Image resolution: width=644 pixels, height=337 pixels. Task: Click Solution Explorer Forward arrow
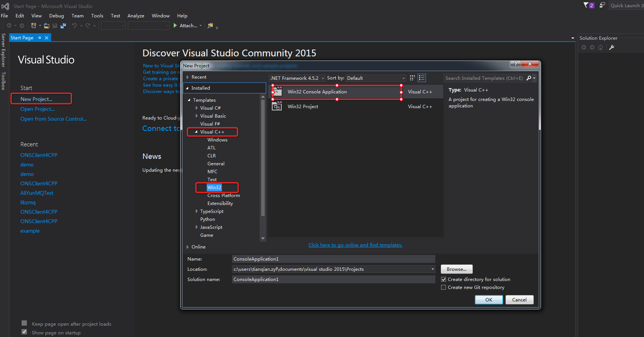[592, 47]
